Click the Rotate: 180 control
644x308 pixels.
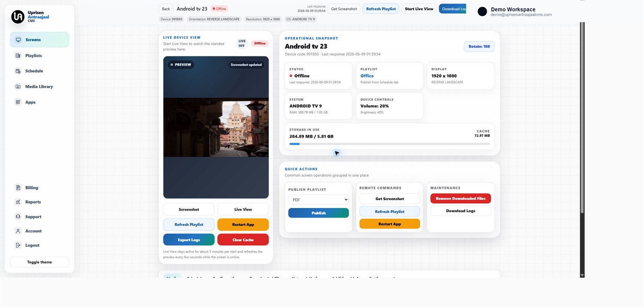point(479,46)
